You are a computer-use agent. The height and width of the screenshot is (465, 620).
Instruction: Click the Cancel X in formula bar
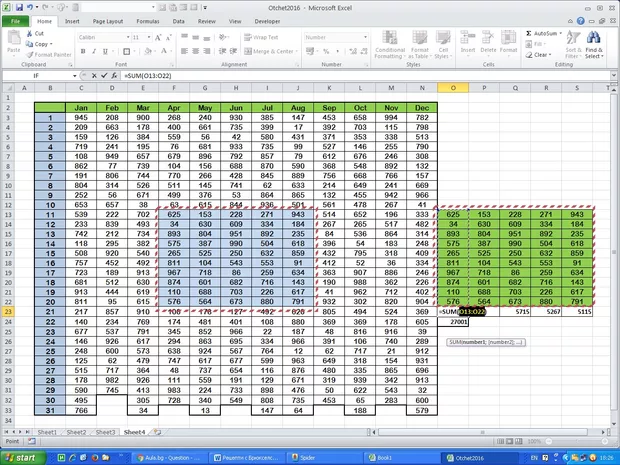tap(94, 76)
